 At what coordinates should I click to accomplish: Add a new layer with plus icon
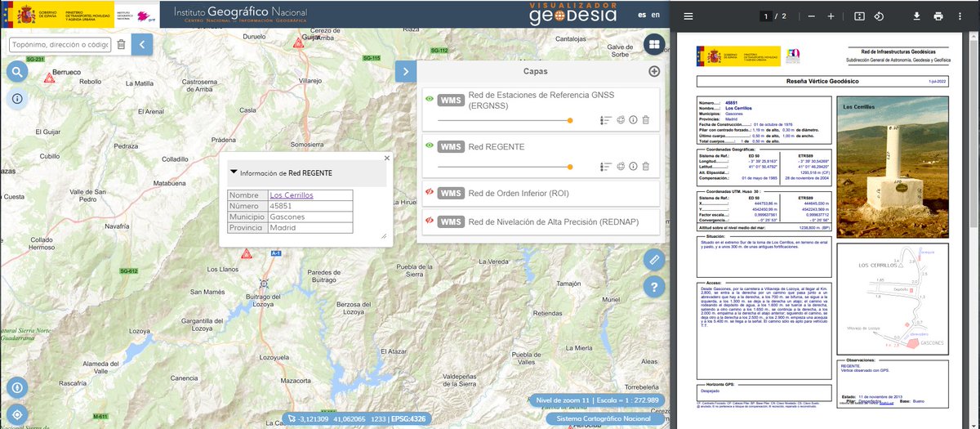pyautogui.click(x=654, y=71)
